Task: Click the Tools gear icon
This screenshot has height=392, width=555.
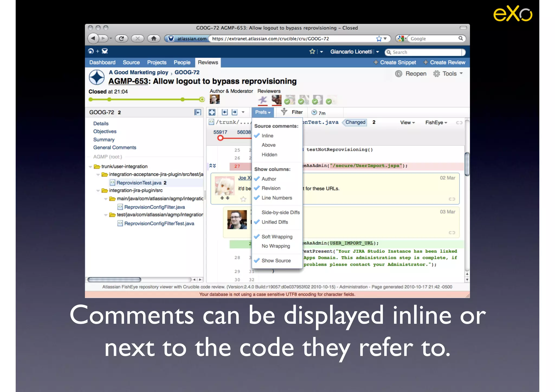Action: coord(436,74)
